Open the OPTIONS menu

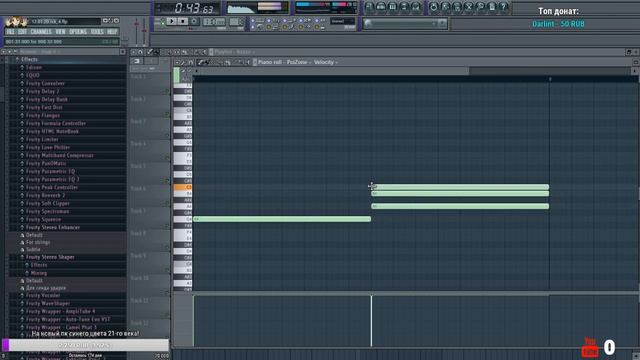tap(78, 32)
